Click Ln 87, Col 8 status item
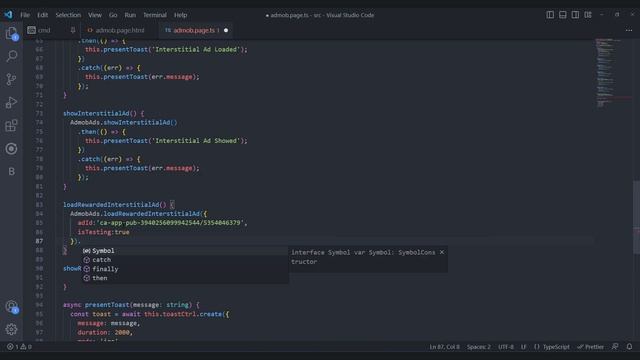Image resolution: width=640 pixels, height=360 pixels. pyautogui.click(x=444, y=347)
